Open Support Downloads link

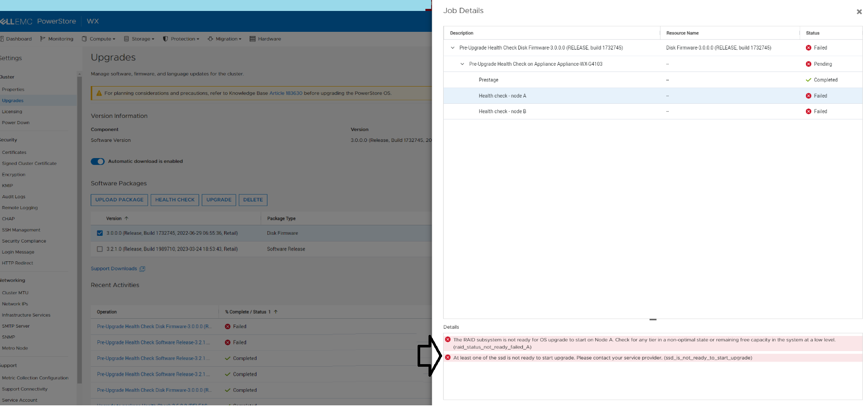114,269
